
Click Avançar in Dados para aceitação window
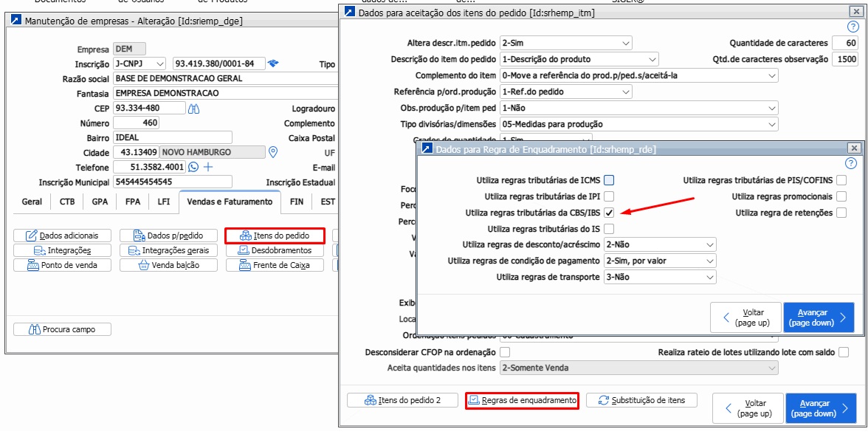(821, 408)
